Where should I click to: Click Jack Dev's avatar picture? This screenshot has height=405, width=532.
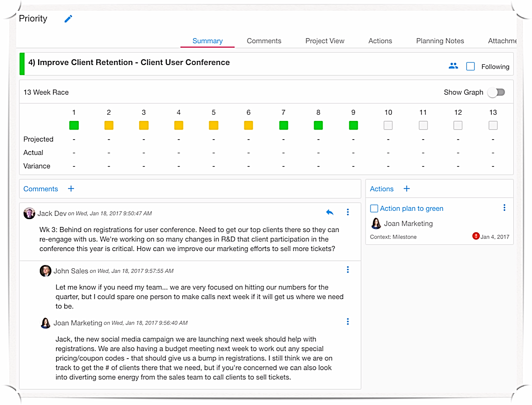coord(29,213)
